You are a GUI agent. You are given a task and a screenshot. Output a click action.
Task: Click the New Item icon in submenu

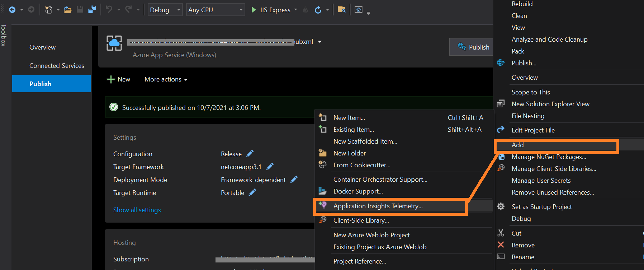pos(323,117)
